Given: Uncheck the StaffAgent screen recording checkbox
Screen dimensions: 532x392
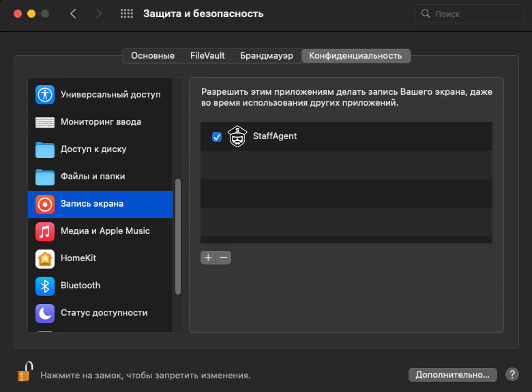Looking at the screenshot, I should click(217, 137).
